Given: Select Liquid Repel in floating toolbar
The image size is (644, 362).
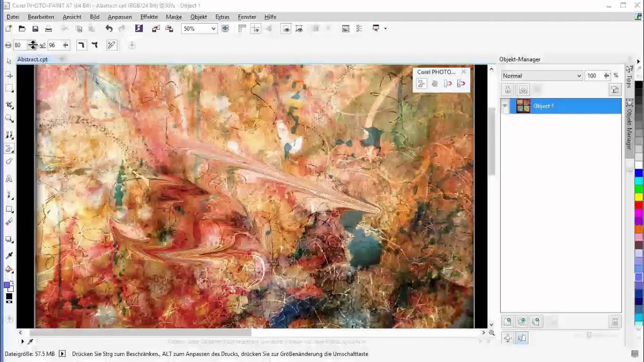Looking at the screenshot, I should coord(461,84).
